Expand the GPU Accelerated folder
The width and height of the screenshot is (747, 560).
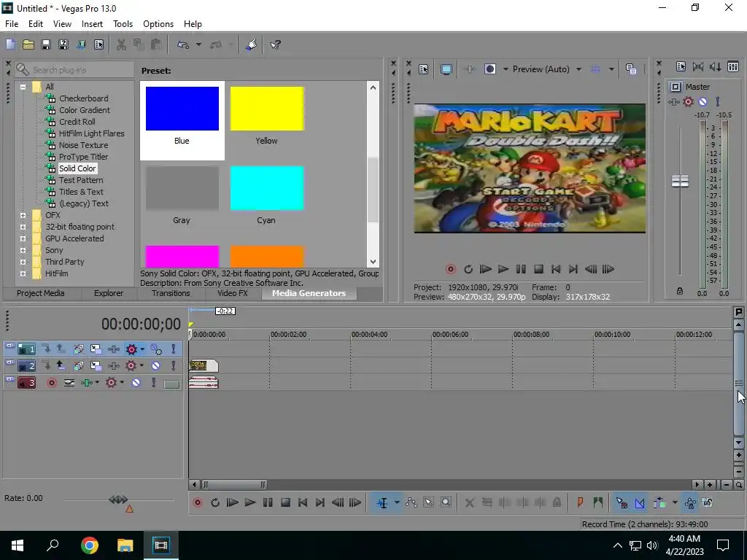(x=23, y=238)
